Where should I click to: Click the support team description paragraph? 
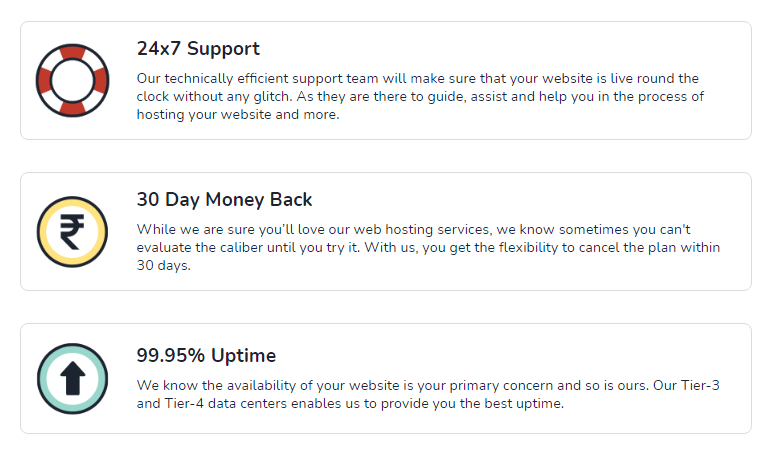420,97
